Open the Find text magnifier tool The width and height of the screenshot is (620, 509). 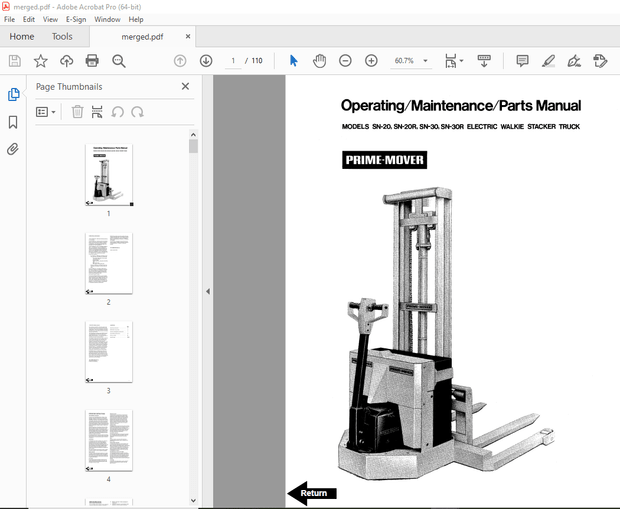point(119,61)
